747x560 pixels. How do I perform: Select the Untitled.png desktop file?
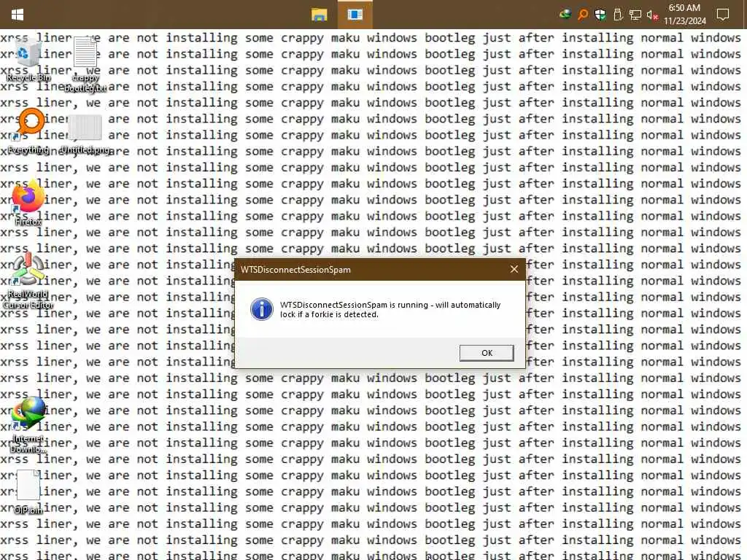pos(85,133)
